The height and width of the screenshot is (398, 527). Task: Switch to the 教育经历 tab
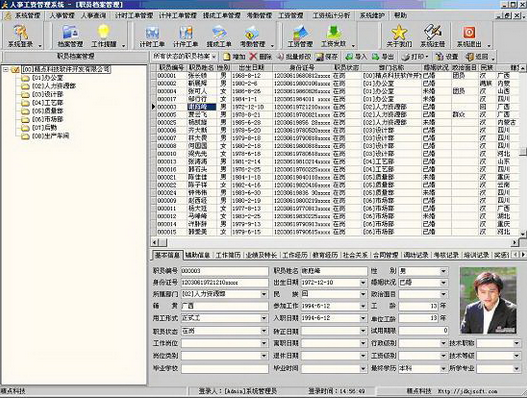[x=325, y=255]
